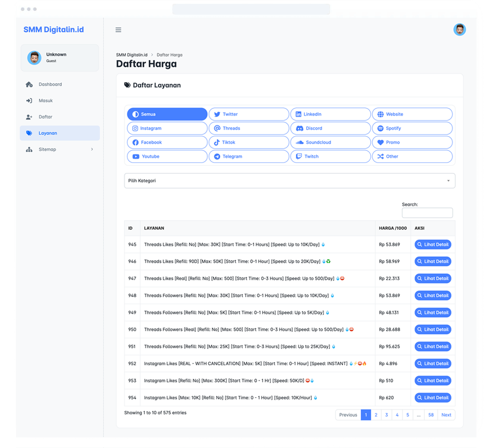Choose the Discord service filter
Viewport: 493px width, 448px height.
330,128
